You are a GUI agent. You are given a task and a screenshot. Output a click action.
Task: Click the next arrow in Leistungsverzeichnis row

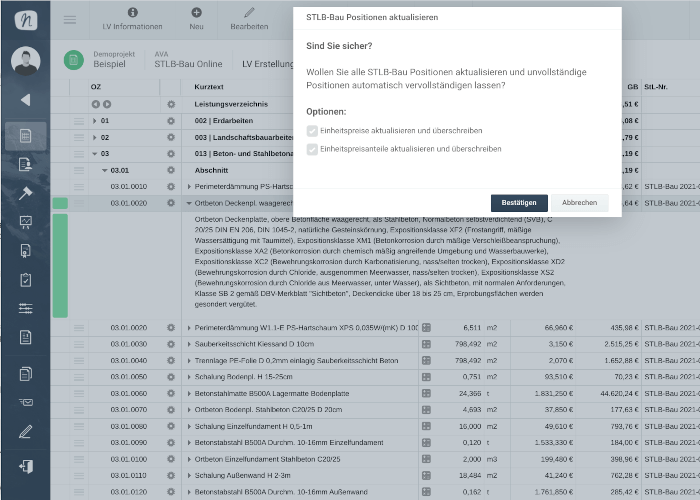107,104
